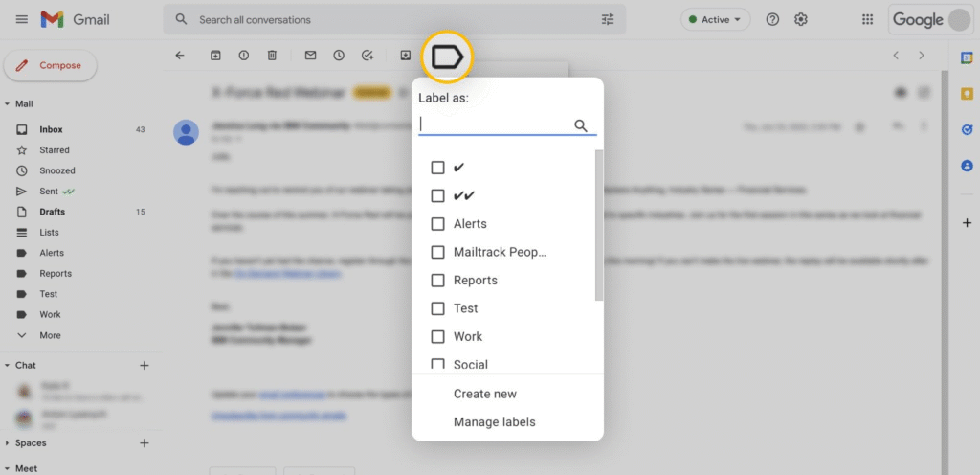The height and width of the screenshot is (475, 980).
Task: Click the Label as search field
Action: point(494,124)
